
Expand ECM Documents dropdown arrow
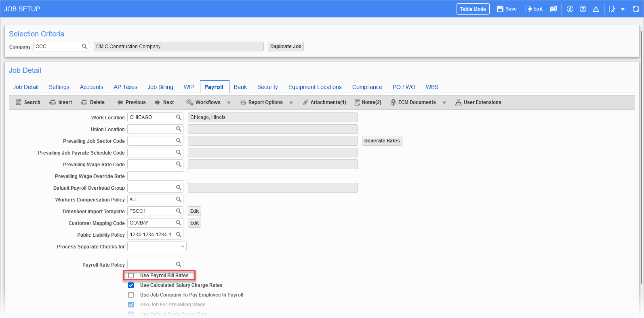(x=444, y=103)
